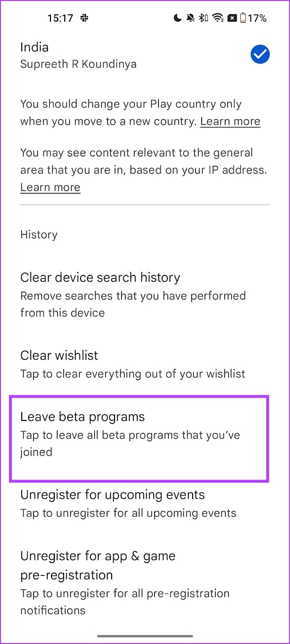Screen dimensions: 290x644
Task: Tap the bottom navigation gesture bar
Action: 145,636
